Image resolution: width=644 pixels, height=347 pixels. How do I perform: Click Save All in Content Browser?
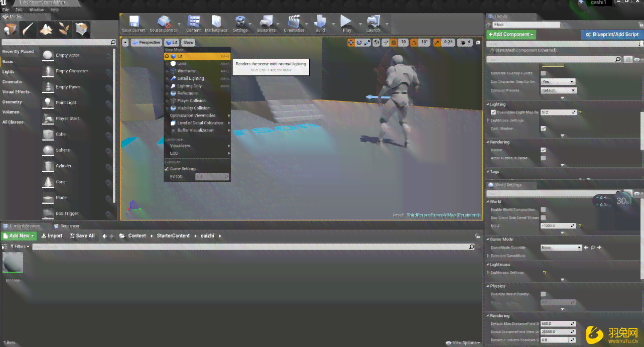click(82, 236)
